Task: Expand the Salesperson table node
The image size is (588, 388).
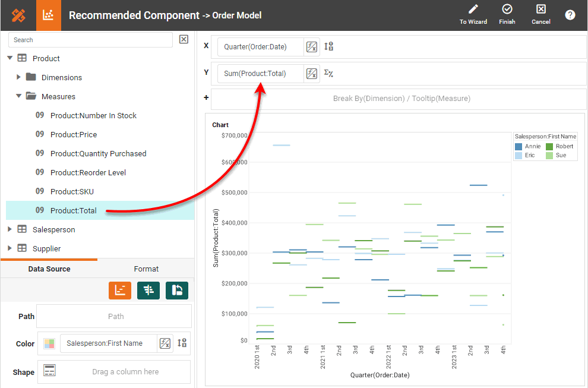Action: pos(10,229)
